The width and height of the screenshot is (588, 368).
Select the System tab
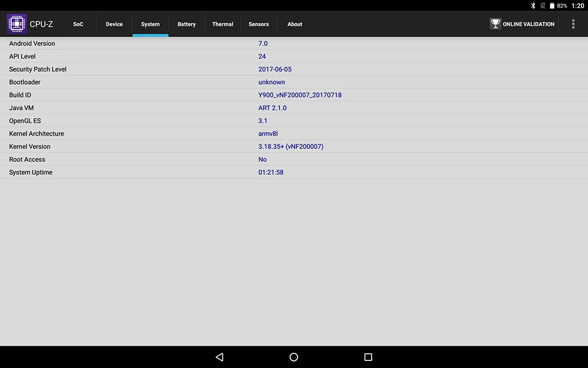151,24
